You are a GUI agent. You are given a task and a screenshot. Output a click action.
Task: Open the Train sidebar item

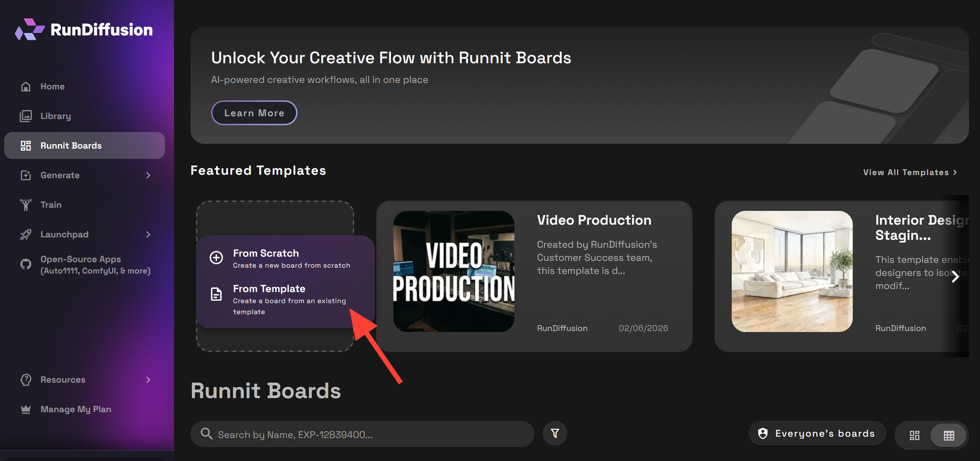[84, 205]
